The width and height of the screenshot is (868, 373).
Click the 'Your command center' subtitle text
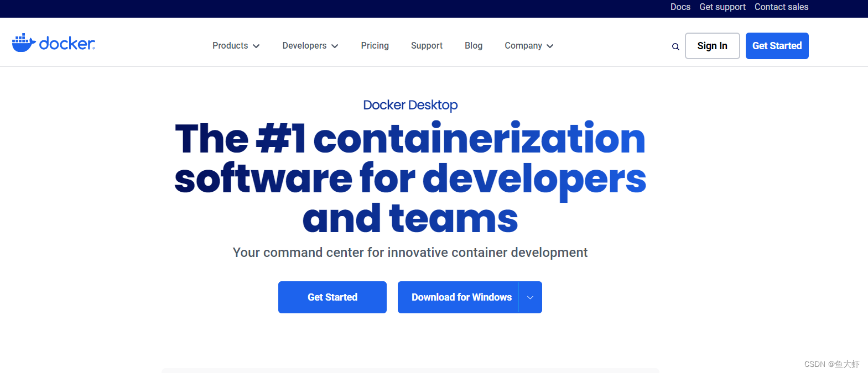tap(410, 253)
